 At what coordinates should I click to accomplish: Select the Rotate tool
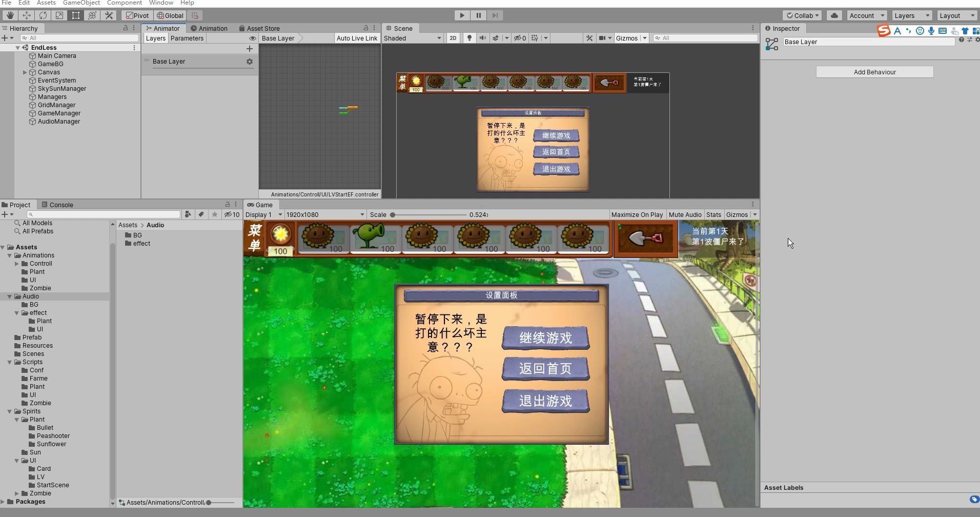coord(43,15)
